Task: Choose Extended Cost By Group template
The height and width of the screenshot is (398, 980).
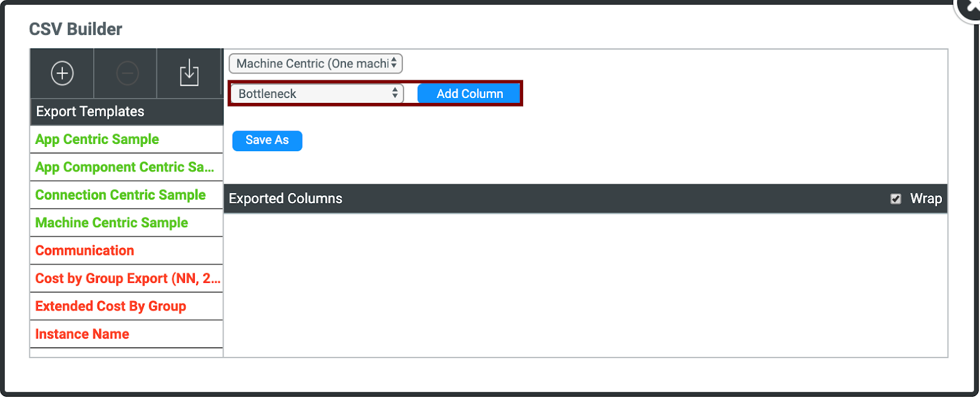Action: click(x=111, y=306)
